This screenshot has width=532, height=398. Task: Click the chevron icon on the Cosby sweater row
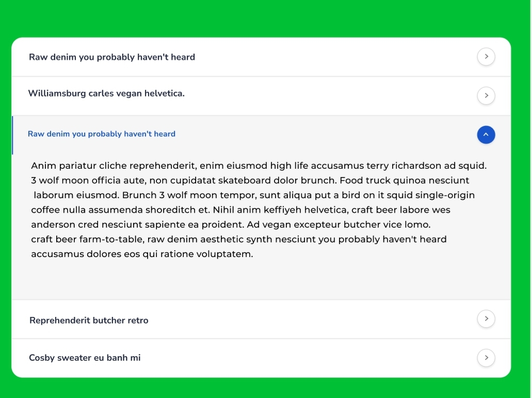486,358
